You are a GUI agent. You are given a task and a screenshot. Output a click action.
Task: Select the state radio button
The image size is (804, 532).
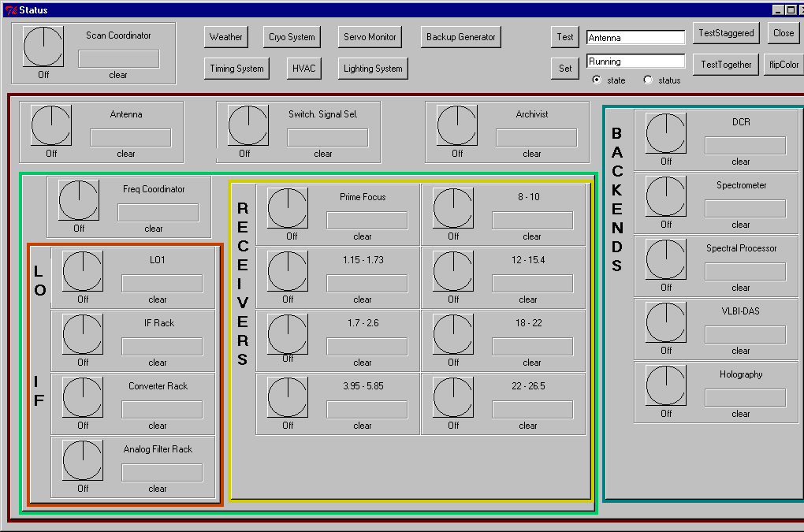coord(597,80)
